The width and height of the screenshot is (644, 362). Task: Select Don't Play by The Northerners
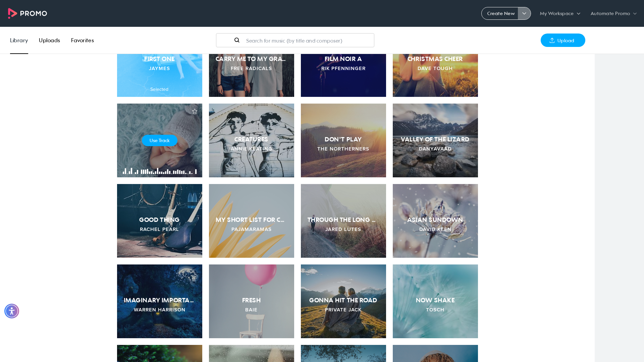tap(343, 140)
